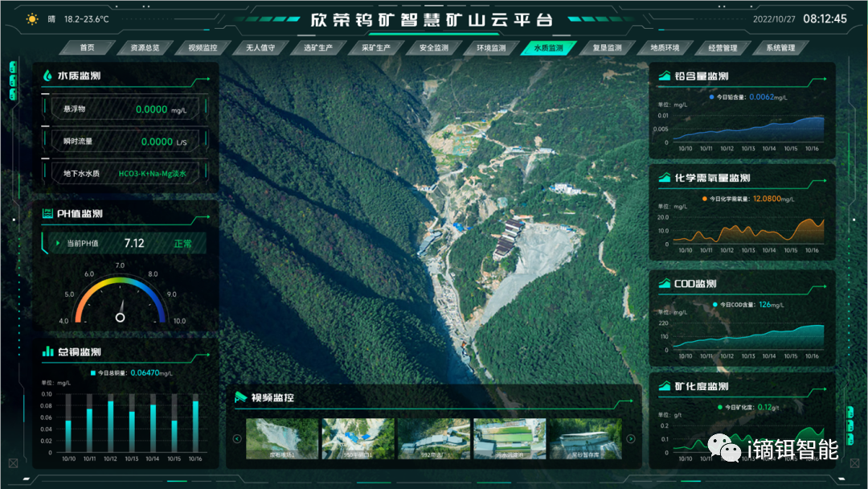Go to the 安全监测 tab
This screenshot has height=489, width=868.
point(433,47)
